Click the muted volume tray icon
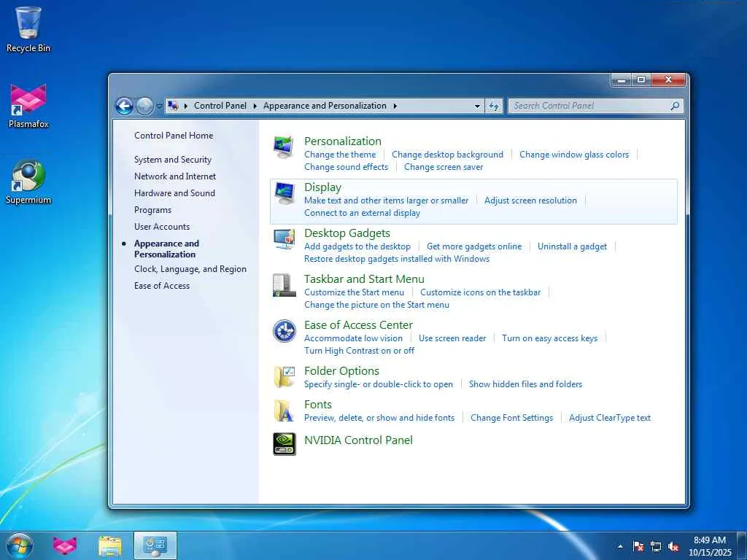 point(673,546)
